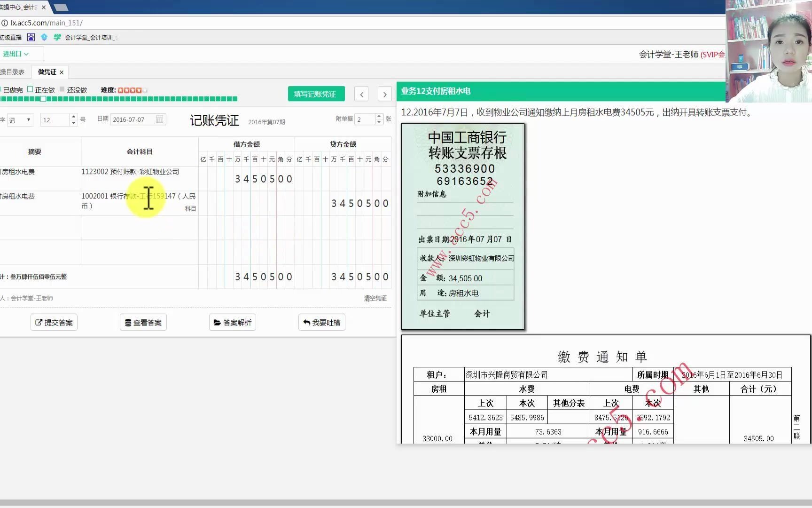Click the 摘要 column header

[x=35, y=151]
